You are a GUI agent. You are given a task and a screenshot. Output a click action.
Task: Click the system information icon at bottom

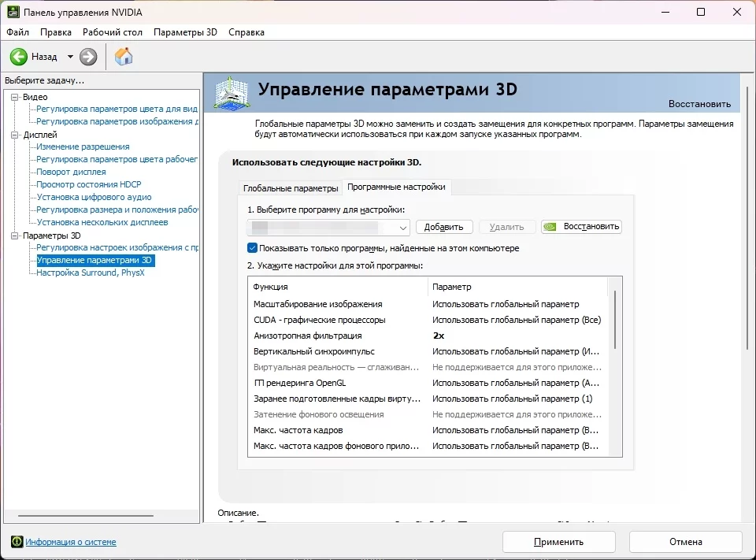[x=17, y=542]
